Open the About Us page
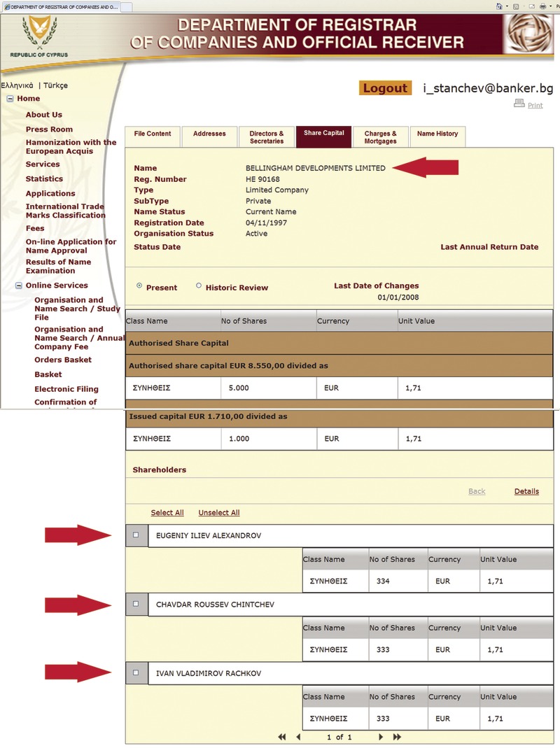The height and width of the screenshot is (748, 560). pos(44,115)
